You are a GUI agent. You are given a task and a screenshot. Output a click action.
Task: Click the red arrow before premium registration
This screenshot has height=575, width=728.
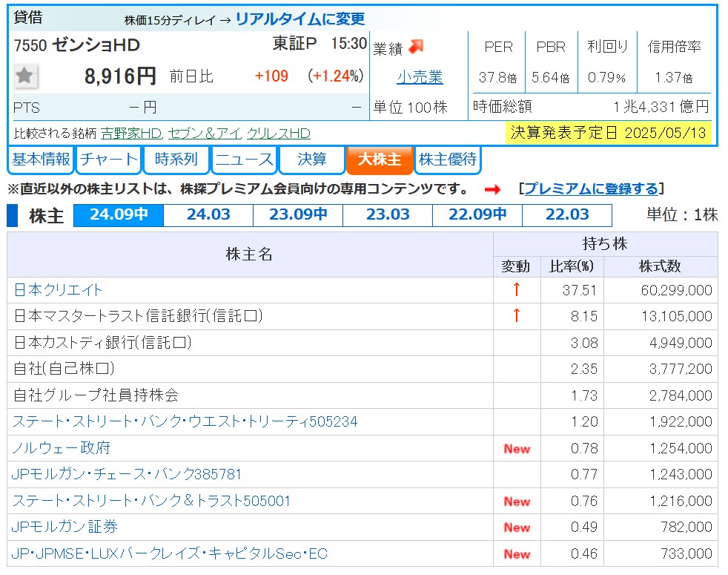(492, 189)
